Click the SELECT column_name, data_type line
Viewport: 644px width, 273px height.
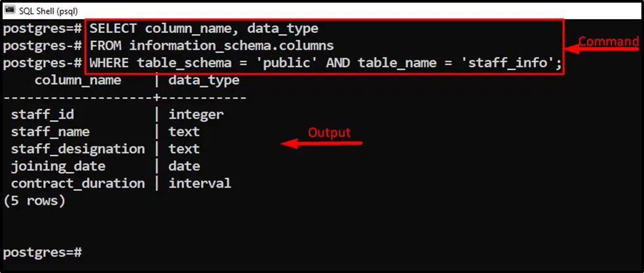coord(204,29)
